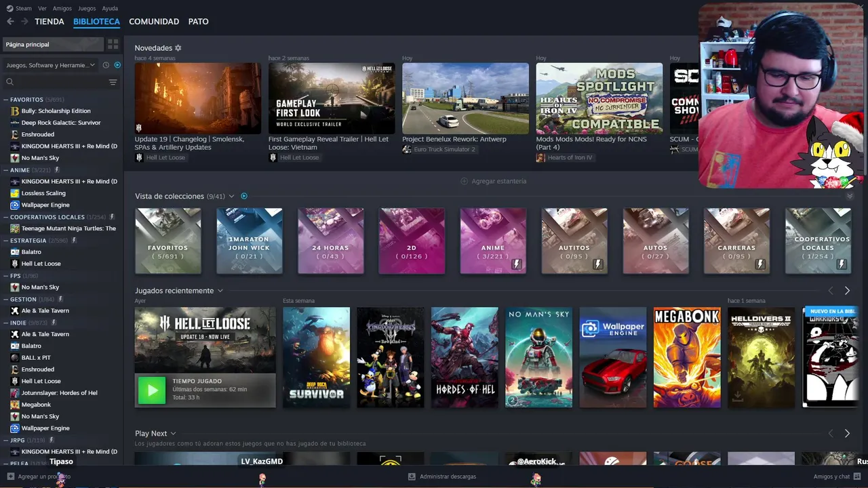868x488 pixels.
Task: Collapse the FPS category
Action: pos(5,276)
